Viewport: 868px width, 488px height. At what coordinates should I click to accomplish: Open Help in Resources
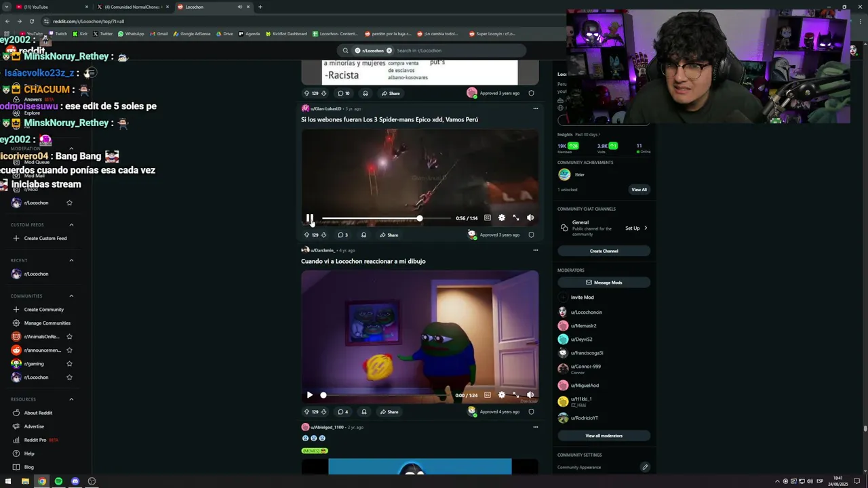[29, 453]
